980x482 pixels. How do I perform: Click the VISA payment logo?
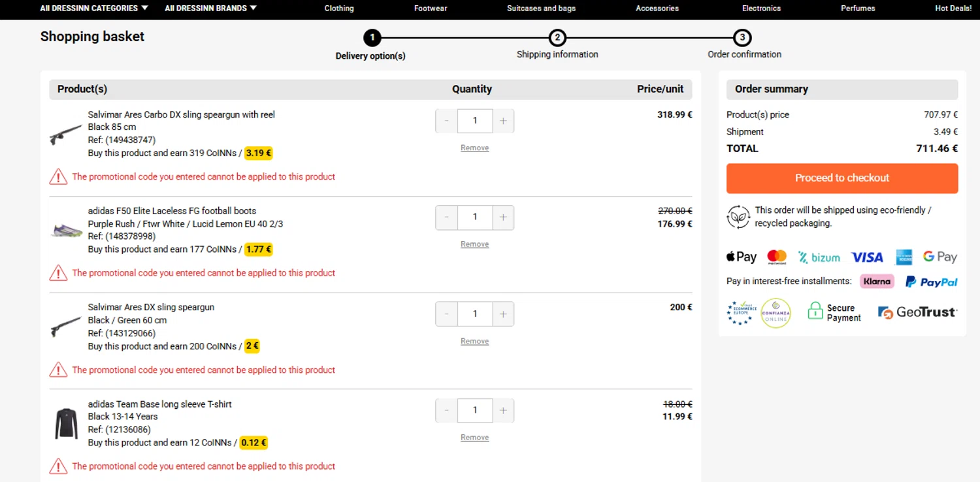867,257
